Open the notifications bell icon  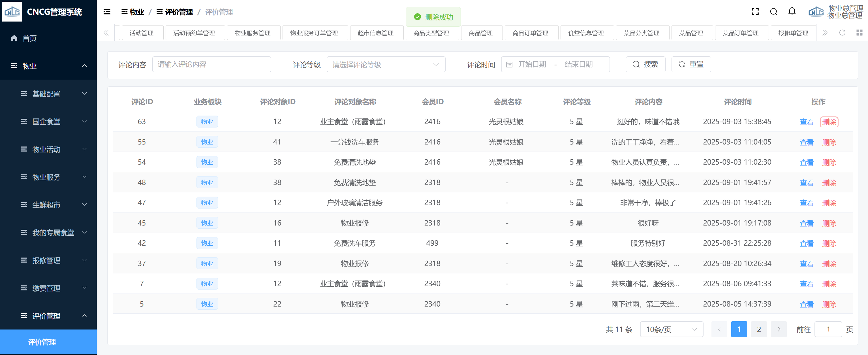792,11
